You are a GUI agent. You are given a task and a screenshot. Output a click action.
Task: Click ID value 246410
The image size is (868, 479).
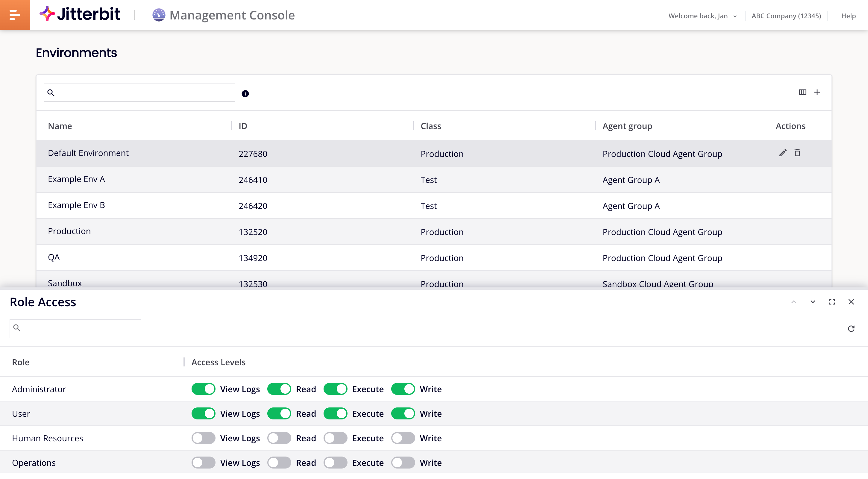[253, 180]
